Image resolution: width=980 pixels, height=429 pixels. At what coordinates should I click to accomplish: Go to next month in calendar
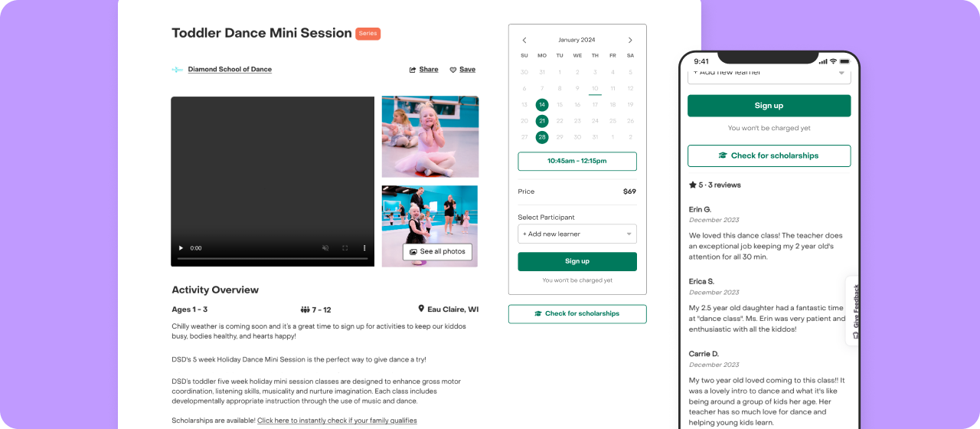coord(630,40)
